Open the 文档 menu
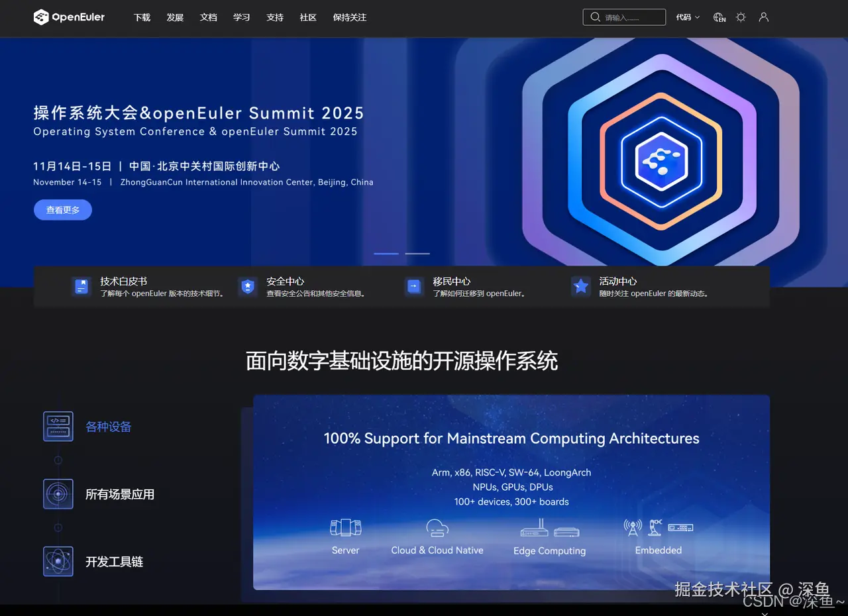Screen dimensions: 848x616 [209, 18]
